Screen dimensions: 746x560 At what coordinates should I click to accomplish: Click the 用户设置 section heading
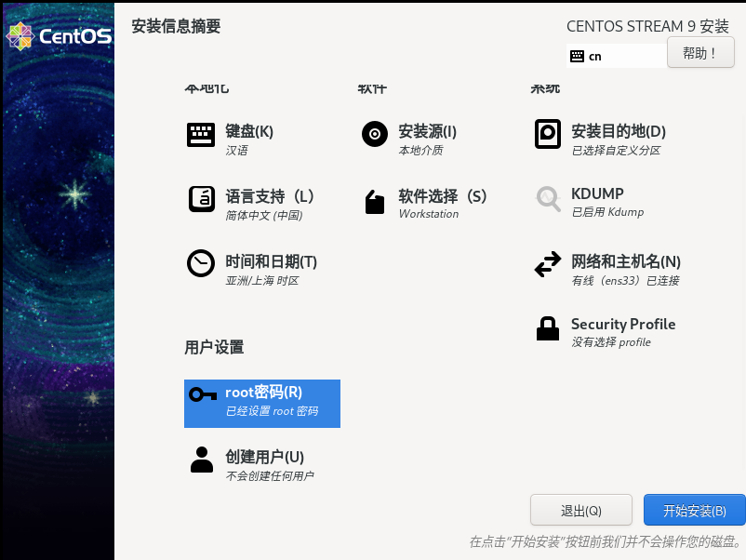[214, 347]
